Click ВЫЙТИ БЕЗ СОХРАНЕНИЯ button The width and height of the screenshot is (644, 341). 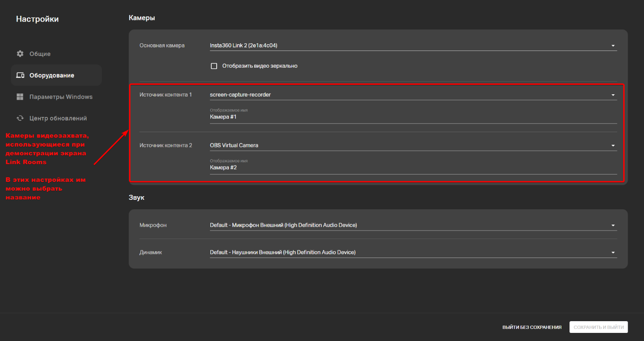tap(532, 327)
